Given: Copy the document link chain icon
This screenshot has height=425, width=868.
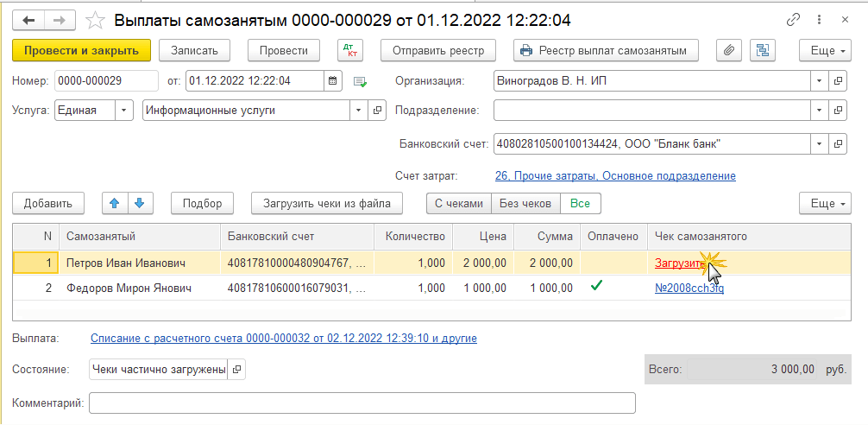Looking at the screenshot, I should (x=794, y=19).
